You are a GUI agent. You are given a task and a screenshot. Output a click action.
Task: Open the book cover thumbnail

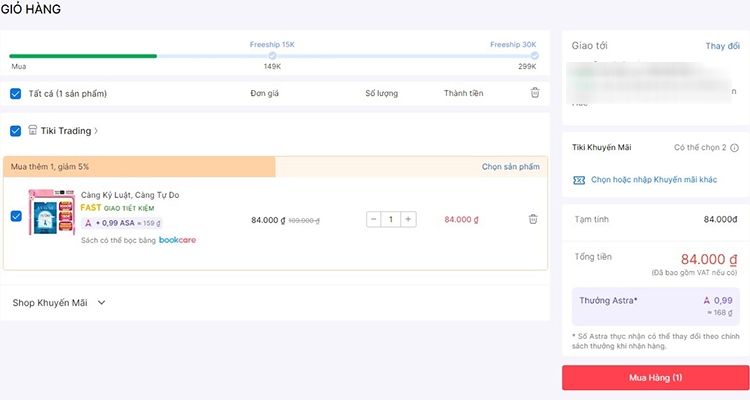coord(52,212)
